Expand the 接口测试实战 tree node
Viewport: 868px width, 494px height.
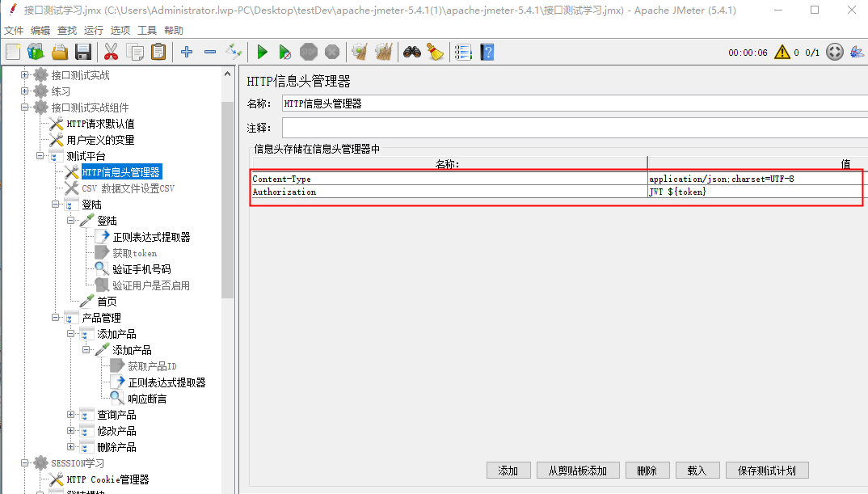coord(24,74)
